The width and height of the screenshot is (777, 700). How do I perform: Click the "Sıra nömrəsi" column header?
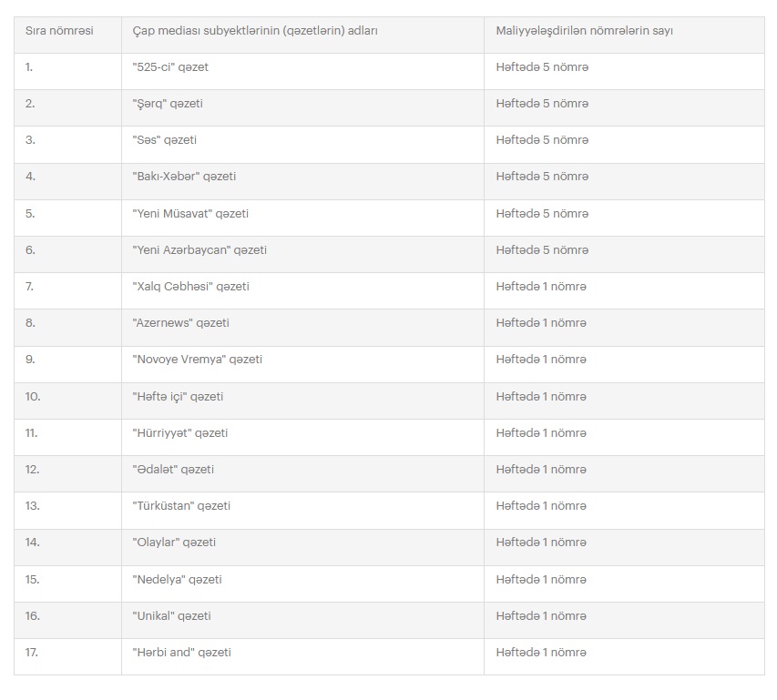(x=59, y=31)
